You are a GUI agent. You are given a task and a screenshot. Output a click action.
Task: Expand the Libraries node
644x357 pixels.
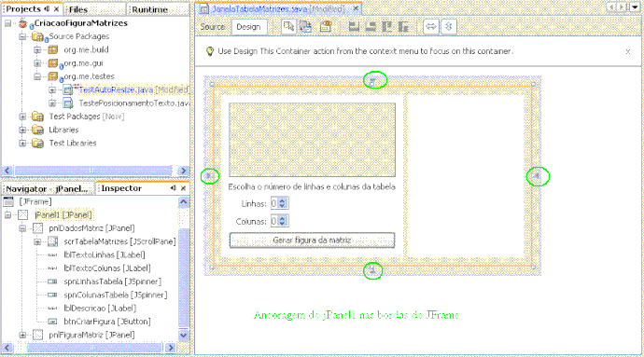point(22,130)
